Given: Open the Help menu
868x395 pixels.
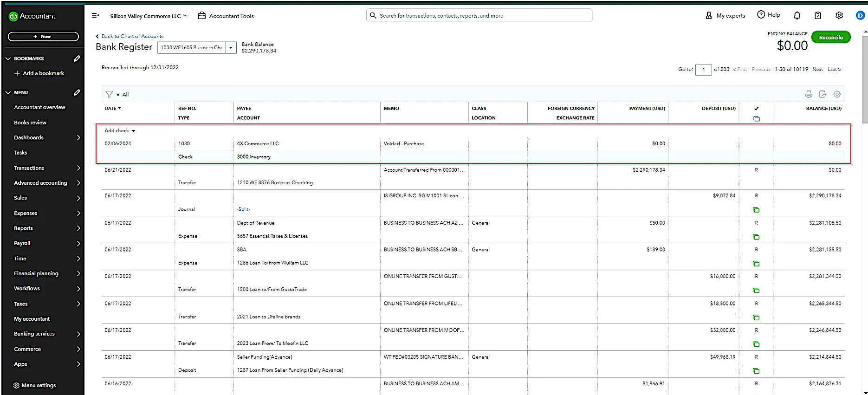Looking at the screenshot, I should point(769,15).
